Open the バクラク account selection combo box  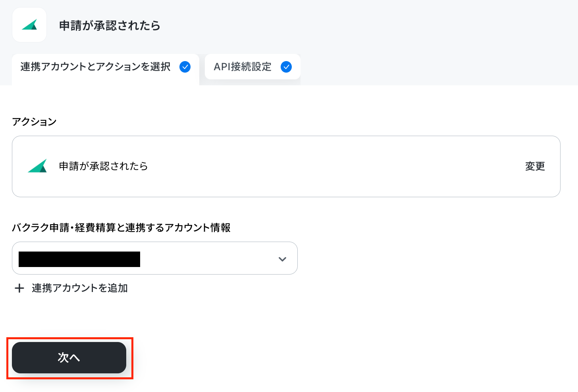155,258
